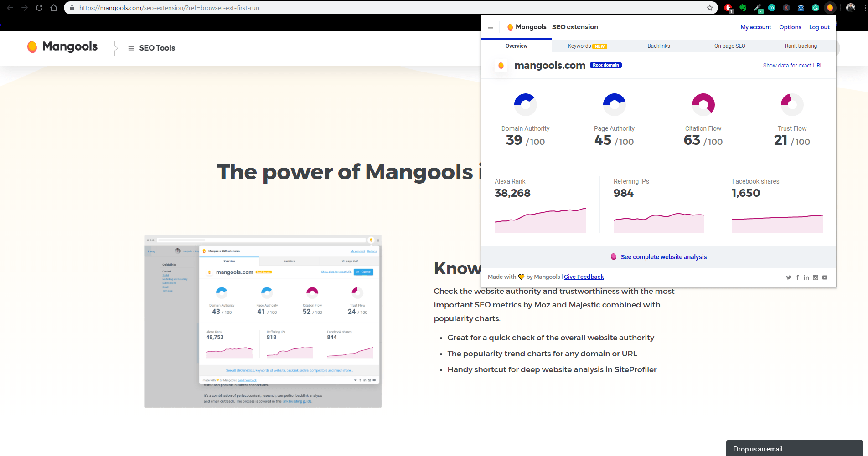Click 'The power of Mangools' heading
Screen dimensions: 868x456
[x=349, y=172]
